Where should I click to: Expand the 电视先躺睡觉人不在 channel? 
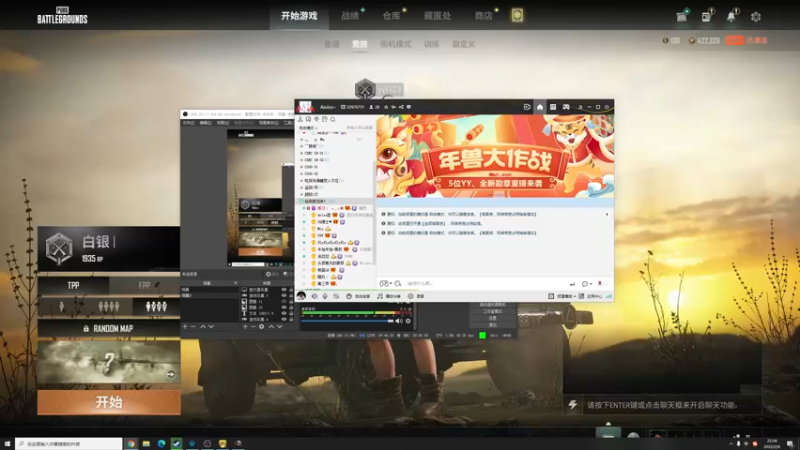click(x=302, y=181)
